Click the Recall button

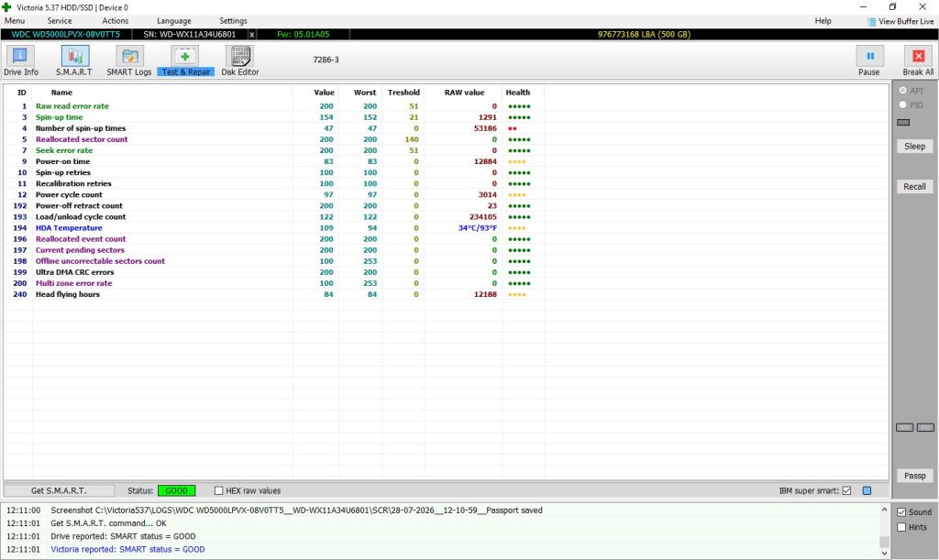(x=914, y=187)
